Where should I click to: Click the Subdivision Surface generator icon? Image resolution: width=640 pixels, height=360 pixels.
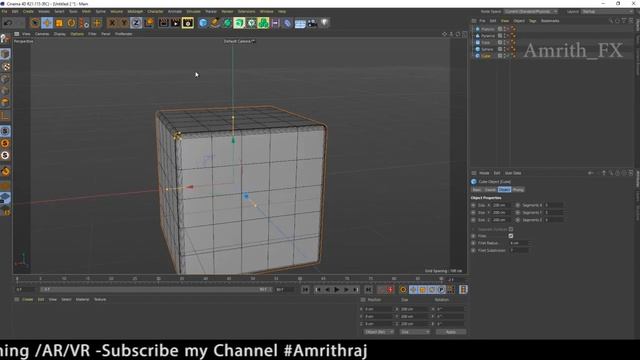point(227,23)
